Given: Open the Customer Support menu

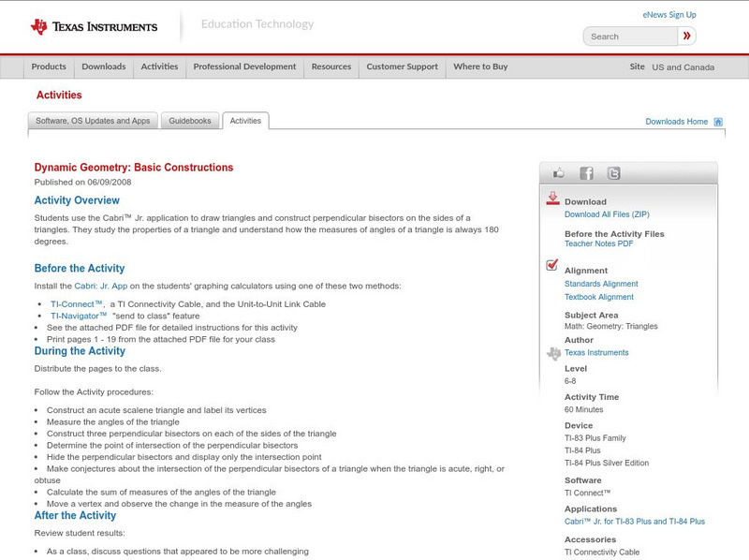Looking at the screenshot, I should pos(402,66).
